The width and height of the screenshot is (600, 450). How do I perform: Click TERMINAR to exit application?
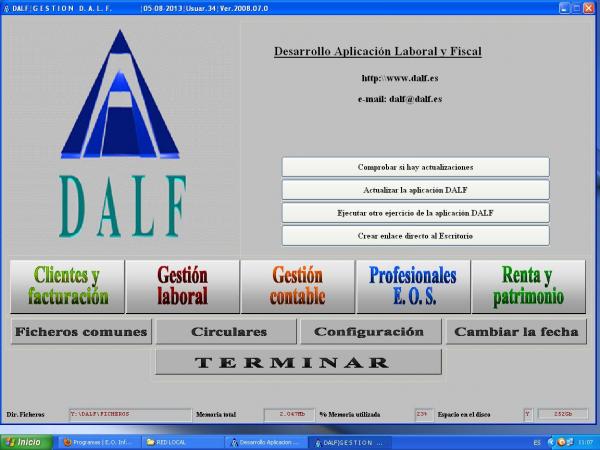point(298,362)
